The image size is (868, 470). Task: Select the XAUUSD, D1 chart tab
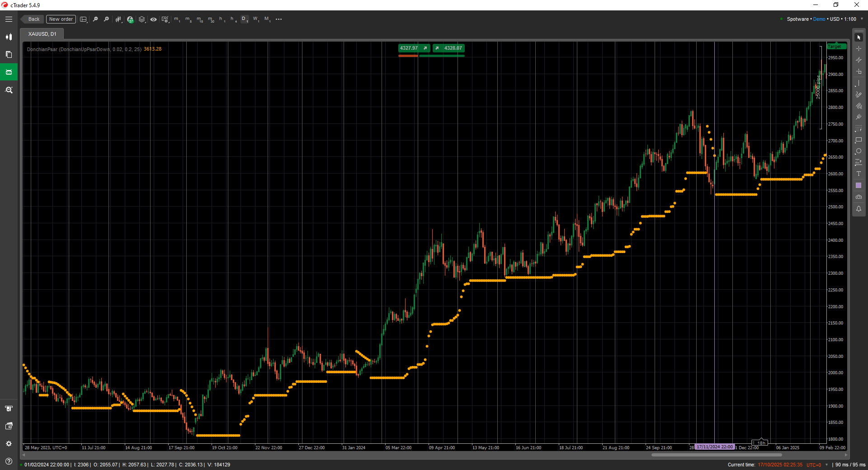click(42, 33)
